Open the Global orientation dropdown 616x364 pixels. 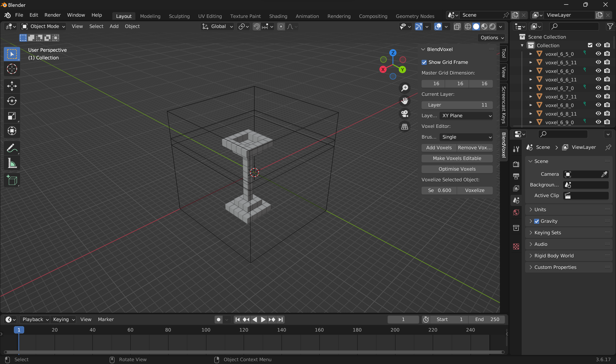point(218,26)
